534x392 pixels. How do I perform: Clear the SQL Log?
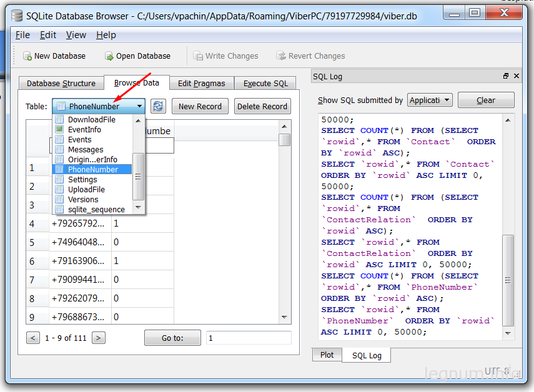486,100
